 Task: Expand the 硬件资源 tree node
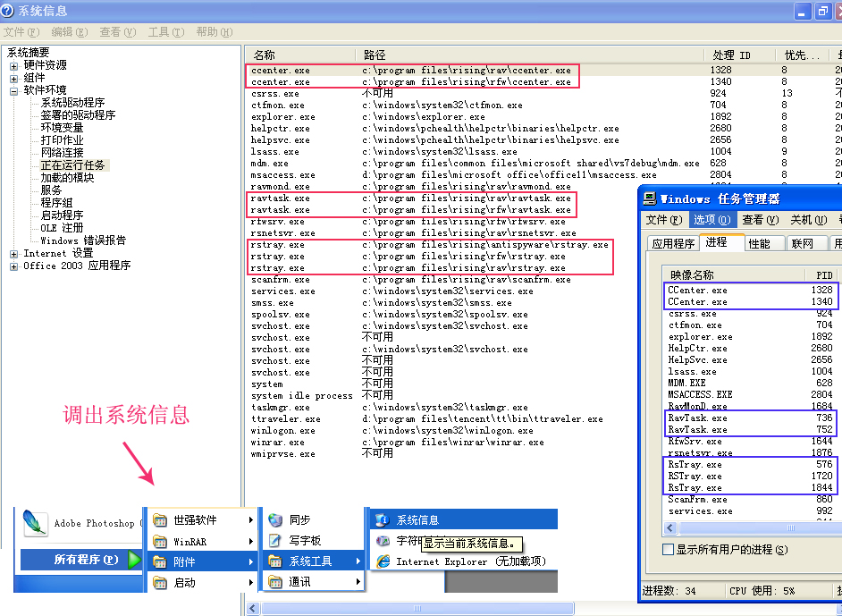click(14, 66)
